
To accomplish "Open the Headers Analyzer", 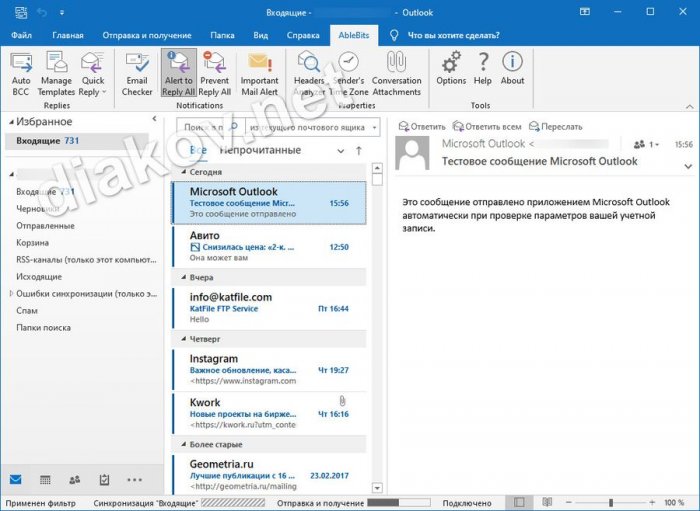I will pyautogui.click(x=309, y=74).
